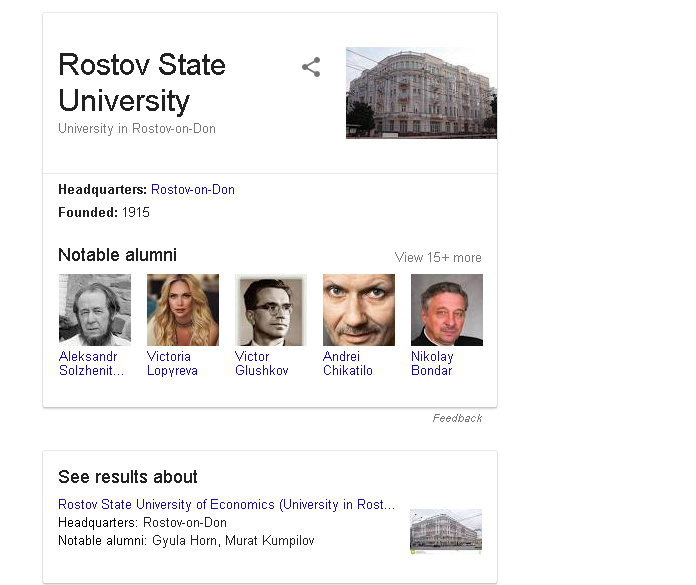Image resolution: width=696 pixels, height=585 pixels.
Task: Open the Aleksandr Solzhenit... name link
Action: [91, 364]
